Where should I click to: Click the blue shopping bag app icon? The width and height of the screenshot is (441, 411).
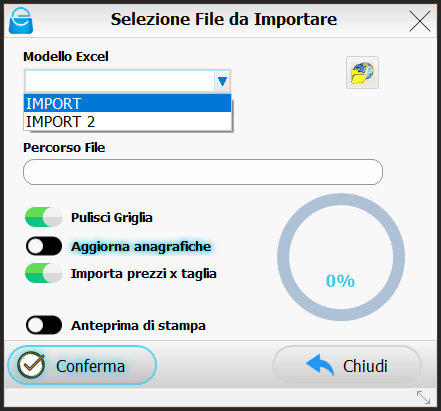pos(21,21)
